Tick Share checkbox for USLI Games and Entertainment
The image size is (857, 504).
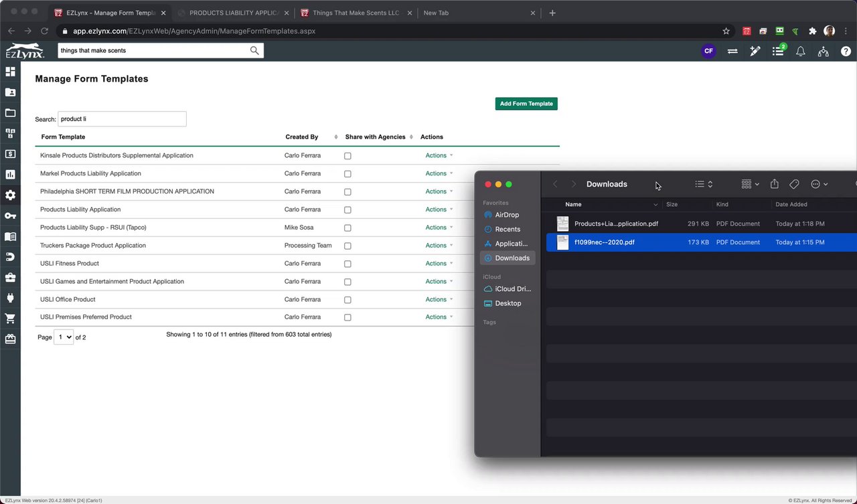[x=347, y=282]
